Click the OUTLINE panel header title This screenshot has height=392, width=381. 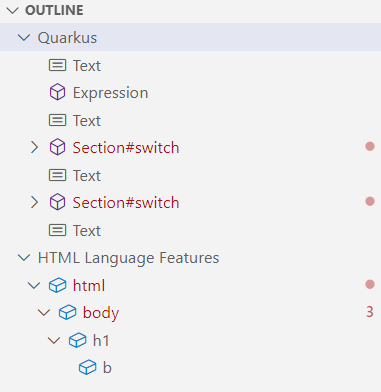coord(54,11)
